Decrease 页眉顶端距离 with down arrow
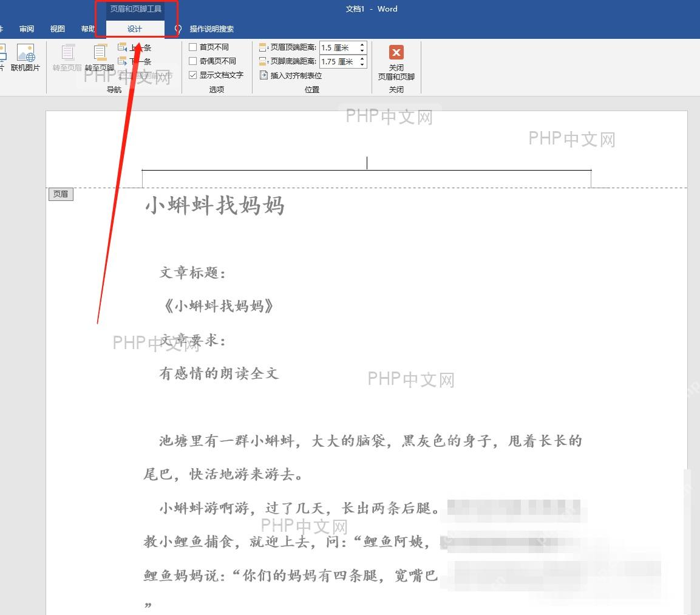700x615 pixels. (362, 50)
